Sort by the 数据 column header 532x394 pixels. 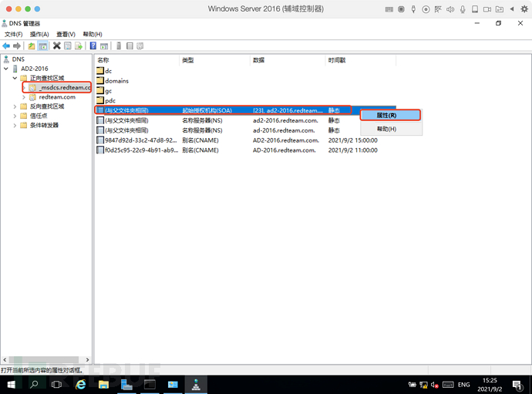[288, 60]
